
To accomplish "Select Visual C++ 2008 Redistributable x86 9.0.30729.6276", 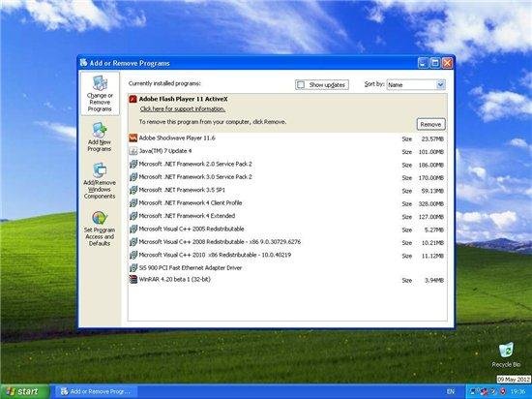I will 287,242.
